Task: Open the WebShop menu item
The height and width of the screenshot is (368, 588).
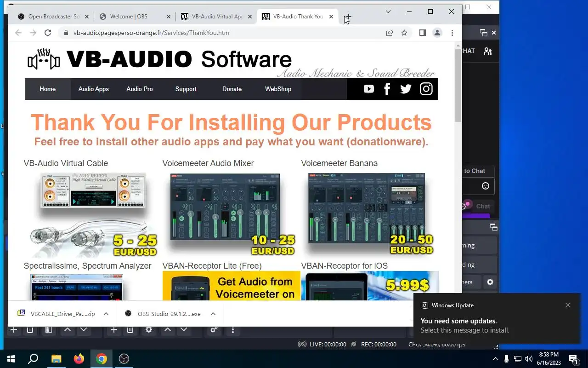Action: 278,89
